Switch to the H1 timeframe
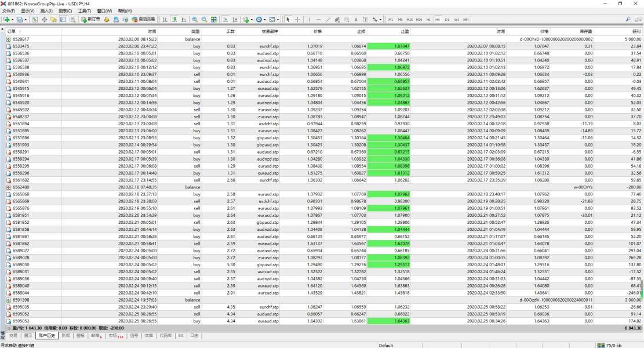 coord(428,19)
